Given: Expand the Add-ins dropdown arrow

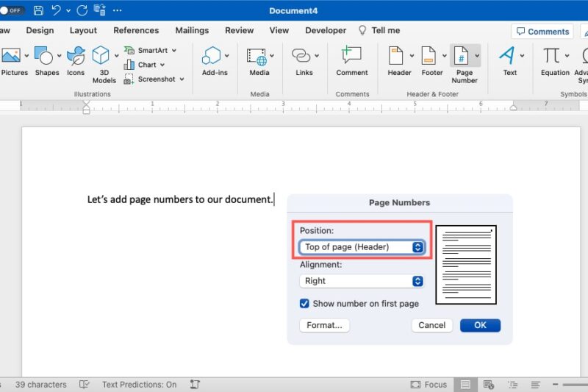Looking at the screenshot, I should 227,56.
